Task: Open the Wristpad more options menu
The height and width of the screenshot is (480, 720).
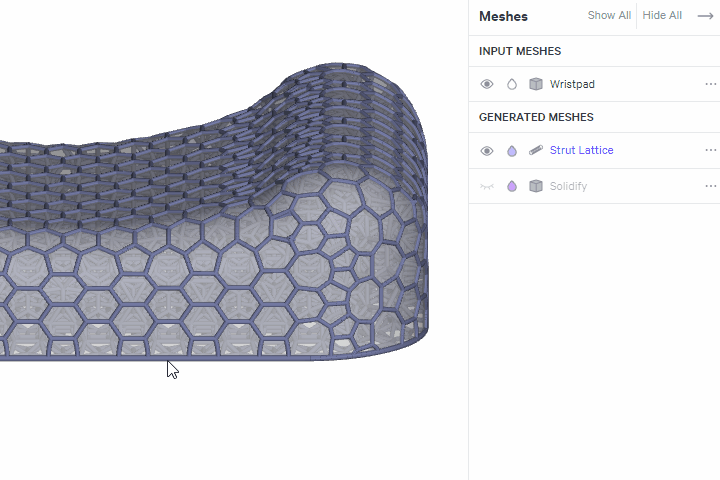Action: pyautogui.click(x=710, y=84)
